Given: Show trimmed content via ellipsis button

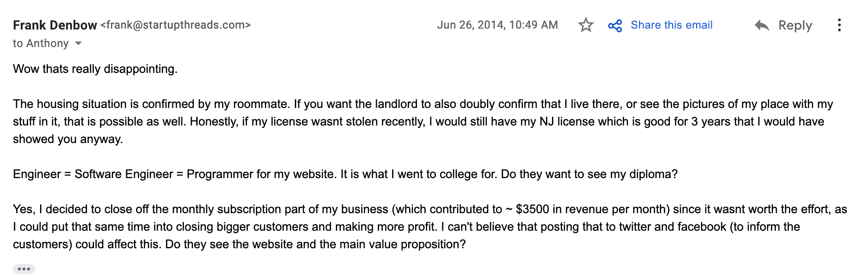Looking at the screenshot, I should (x=24, y=269).
